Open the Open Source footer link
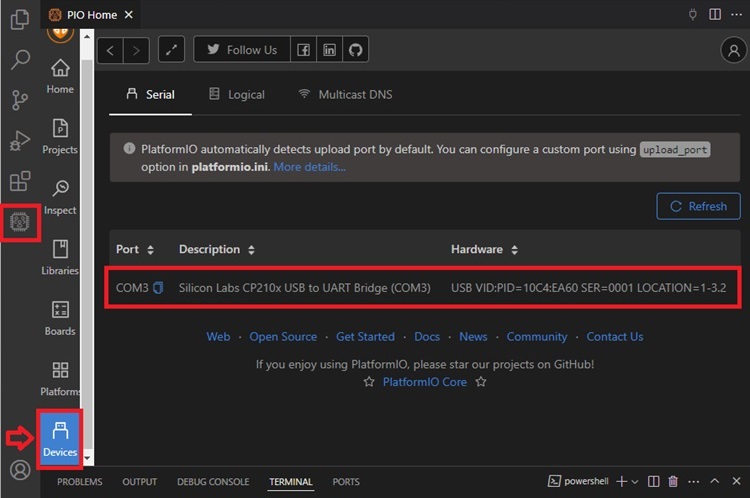Image resolution: width=750 pixels, height=498 pixels. coord(283,337)
